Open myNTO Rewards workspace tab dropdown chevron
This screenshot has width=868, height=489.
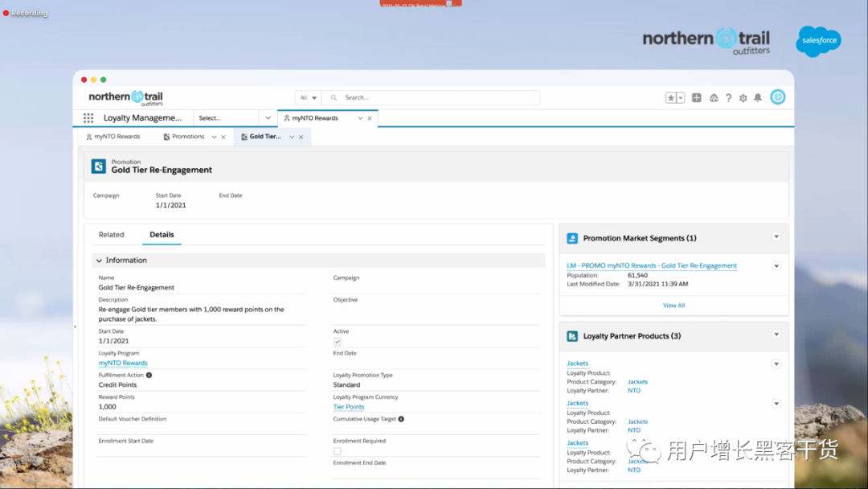tap(360, 118)
